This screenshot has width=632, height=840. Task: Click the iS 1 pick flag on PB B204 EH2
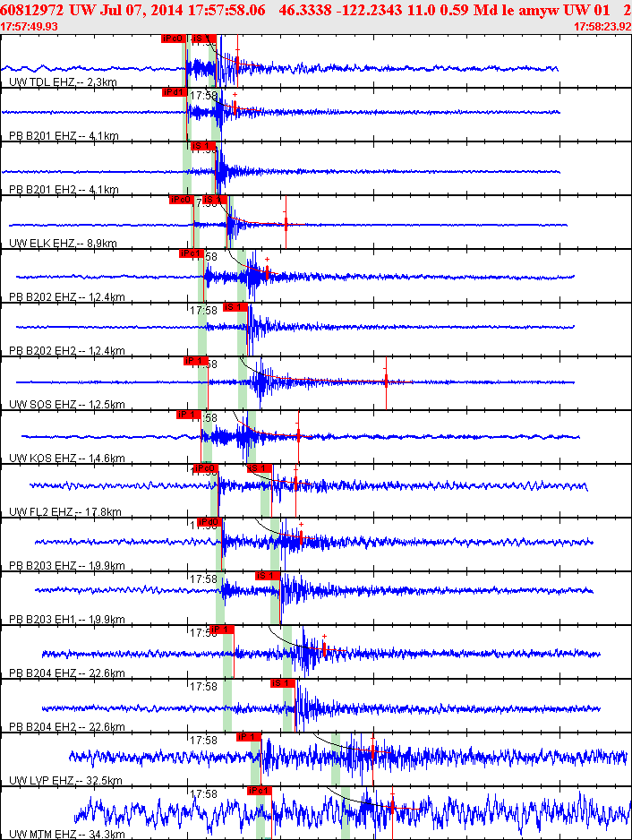282,683
